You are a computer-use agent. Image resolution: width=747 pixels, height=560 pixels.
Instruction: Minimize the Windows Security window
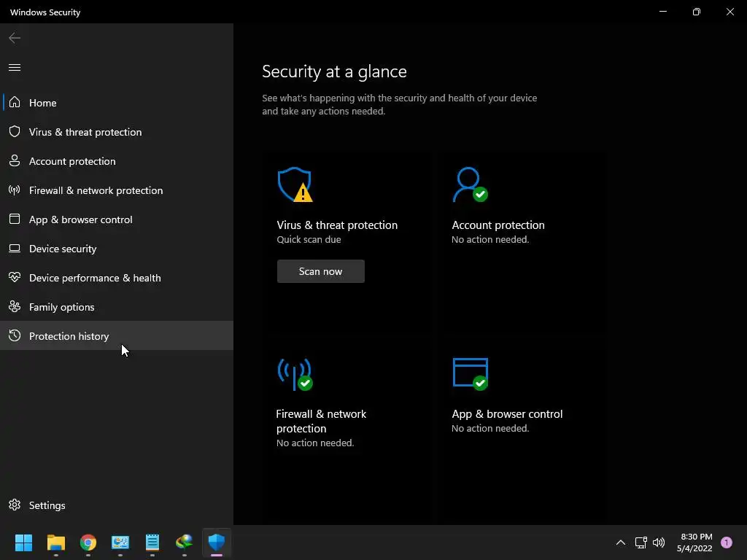(662, 12)
